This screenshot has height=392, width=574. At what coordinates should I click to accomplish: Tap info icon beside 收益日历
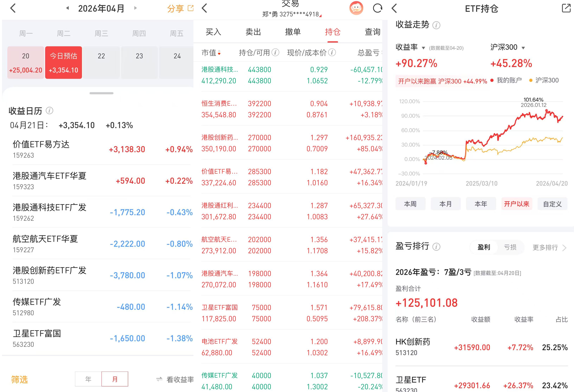pos(50,111)
